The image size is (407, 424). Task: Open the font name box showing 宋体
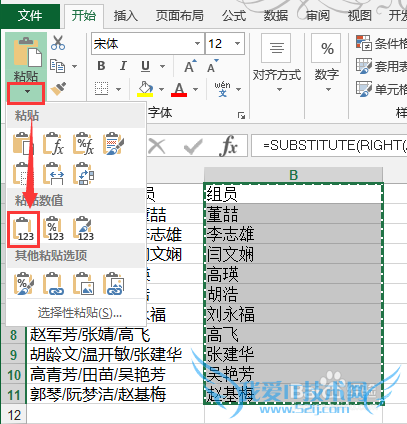tap(148, 44)
